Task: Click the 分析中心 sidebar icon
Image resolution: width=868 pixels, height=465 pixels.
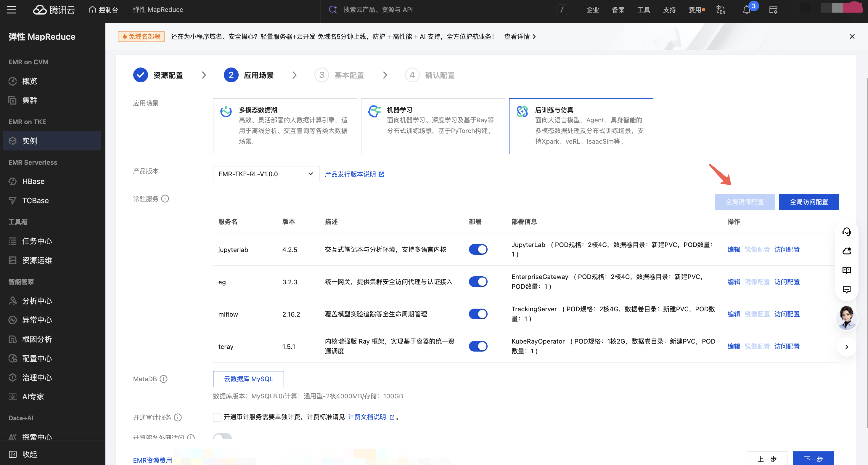Action: (12, 300)
